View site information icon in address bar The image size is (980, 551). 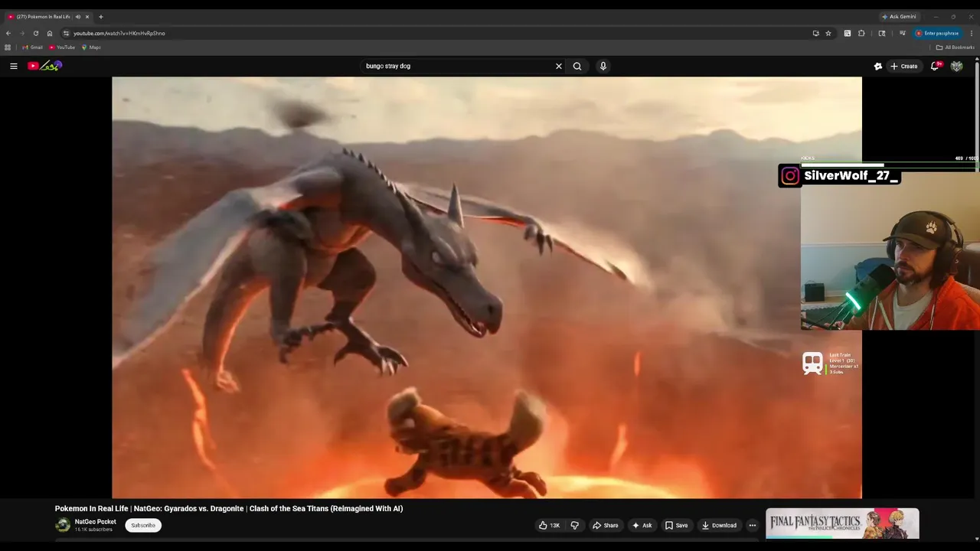(x=66, y=33)
